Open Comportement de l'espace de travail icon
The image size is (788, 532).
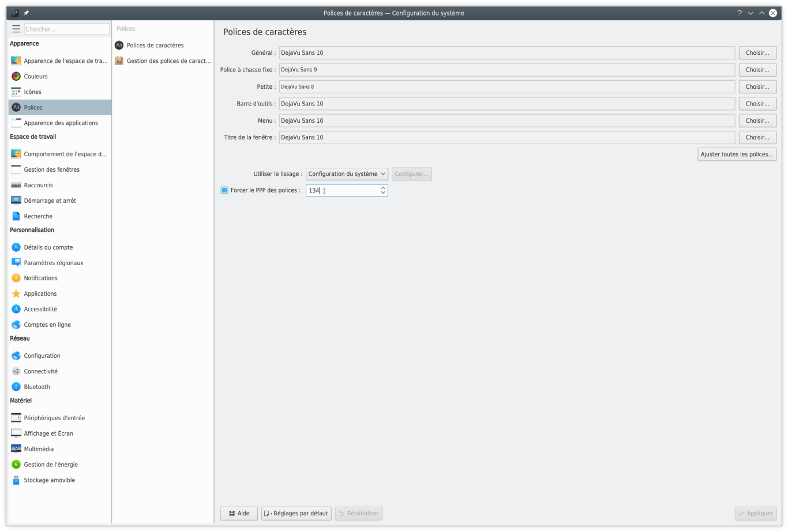click(16, 154)
